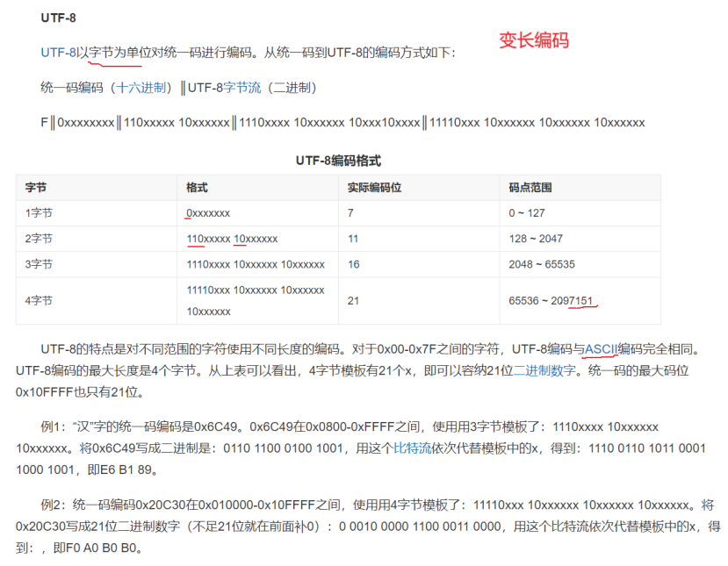Click the 0x10FFFF也只有21位 text

(80, 392)
